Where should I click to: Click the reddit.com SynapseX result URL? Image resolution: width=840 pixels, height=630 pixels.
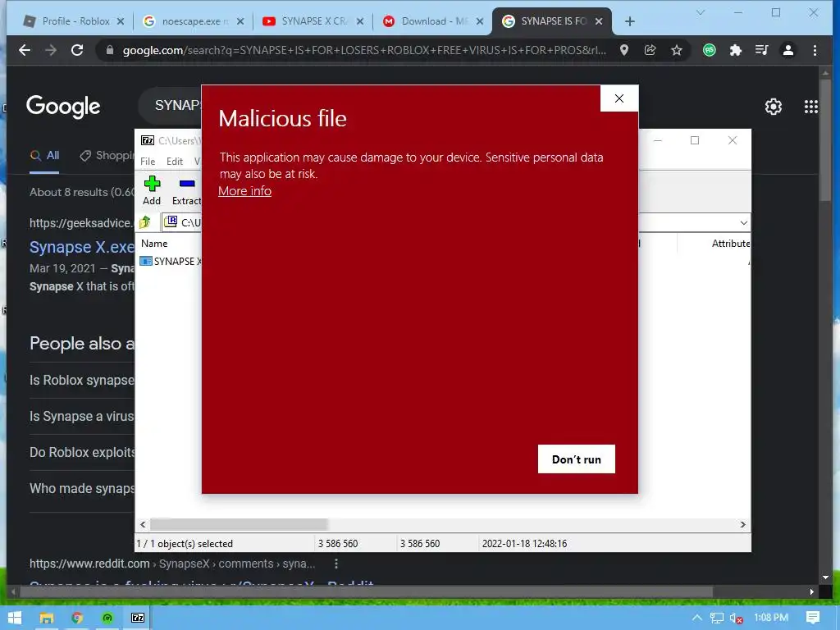172,564
